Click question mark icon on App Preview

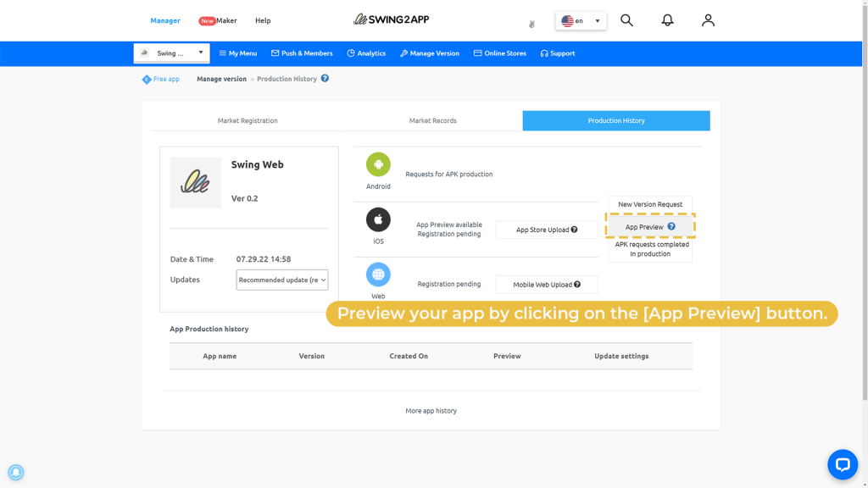(671, 226)
